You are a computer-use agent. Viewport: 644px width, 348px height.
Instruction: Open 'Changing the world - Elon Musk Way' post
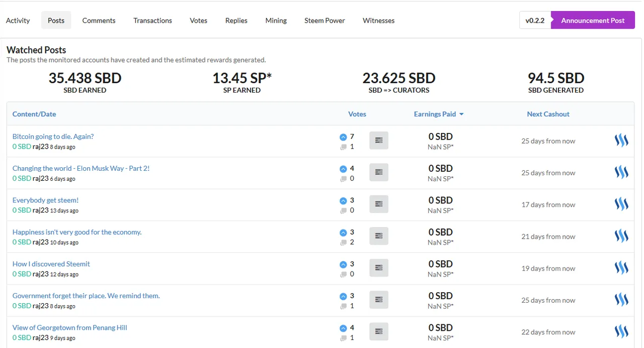click(81, 168)
